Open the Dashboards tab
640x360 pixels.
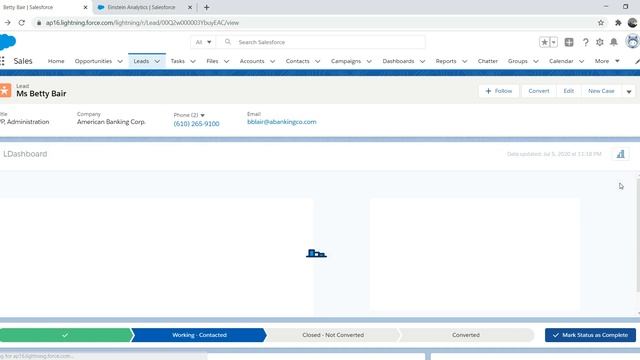(x=398, y=61)
